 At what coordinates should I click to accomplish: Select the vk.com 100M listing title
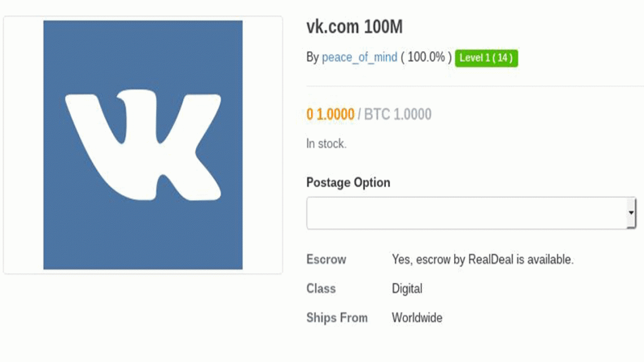pos(355,27)
